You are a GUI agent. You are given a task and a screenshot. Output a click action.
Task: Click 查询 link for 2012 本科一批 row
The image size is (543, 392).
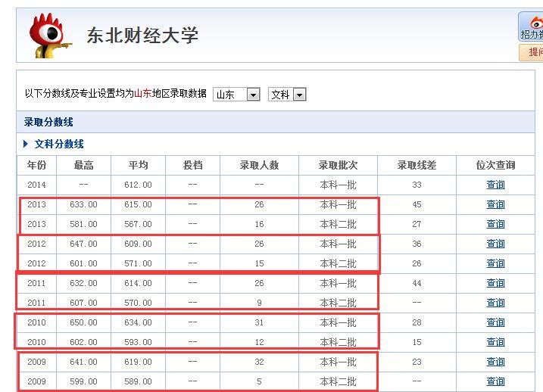495,244
